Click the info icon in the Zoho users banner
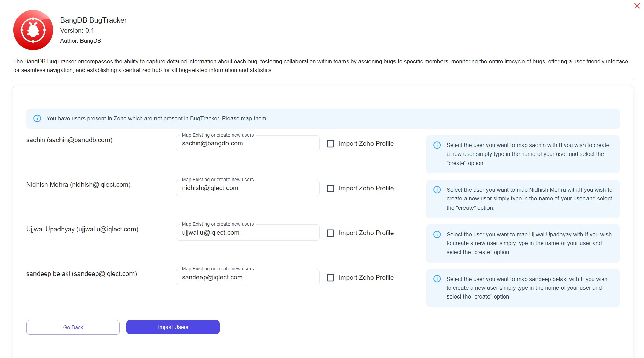Image resolution: width=644 pixels, height=358 pixels. (37, 118)
